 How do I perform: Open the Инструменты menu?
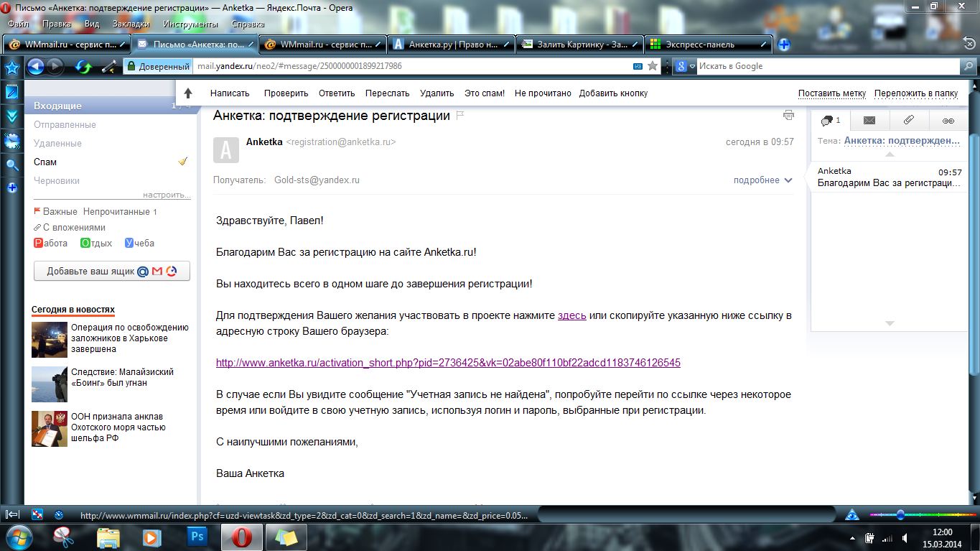pos(191,24)
